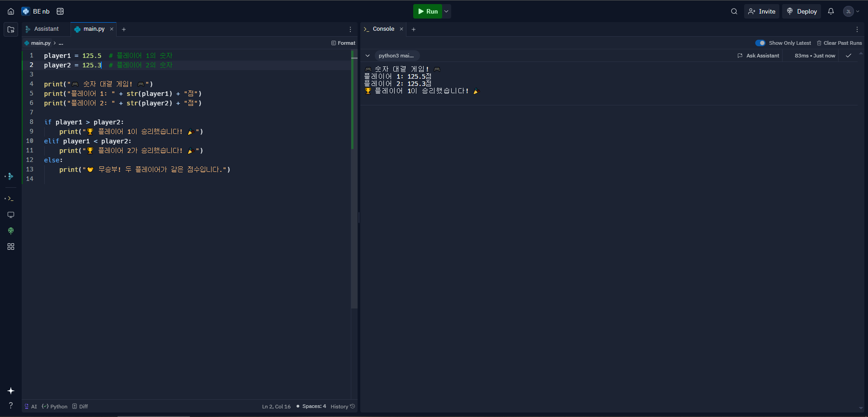This screenshot has width=868, height=417.
Task: Open the all tools grid icon in sidebar
Action: [x=11, y=246]
